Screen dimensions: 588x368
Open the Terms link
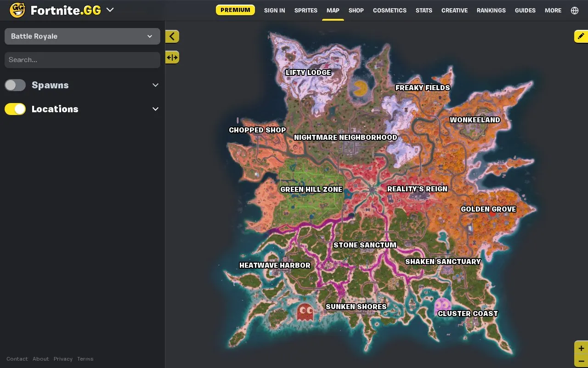click(85, 359)
